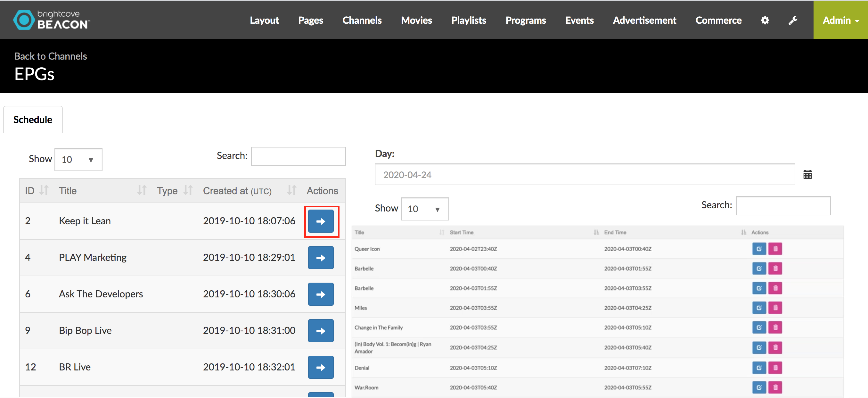Image resolution: width=868 pixels, height=398 pixels.
Task: Delete the Barbelle entry starting 01:55Z
Action: [x=775, y=288]
